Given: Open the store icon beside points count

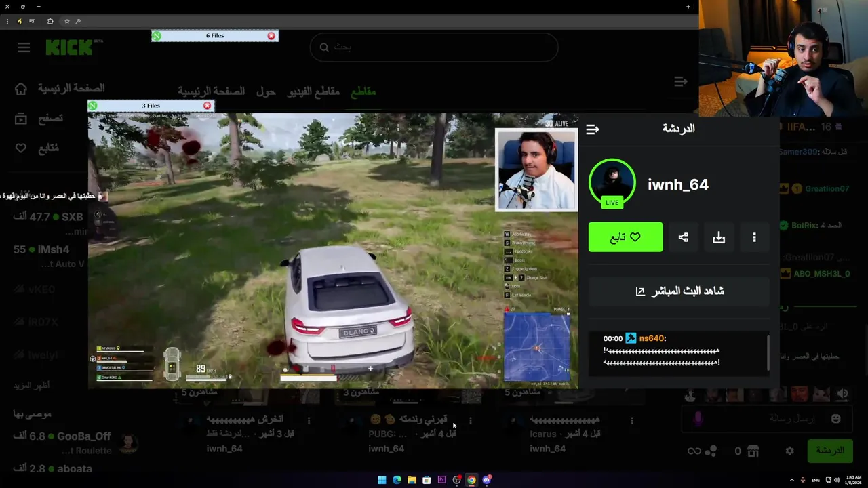Looking at the screenshot, I should 753,451.
